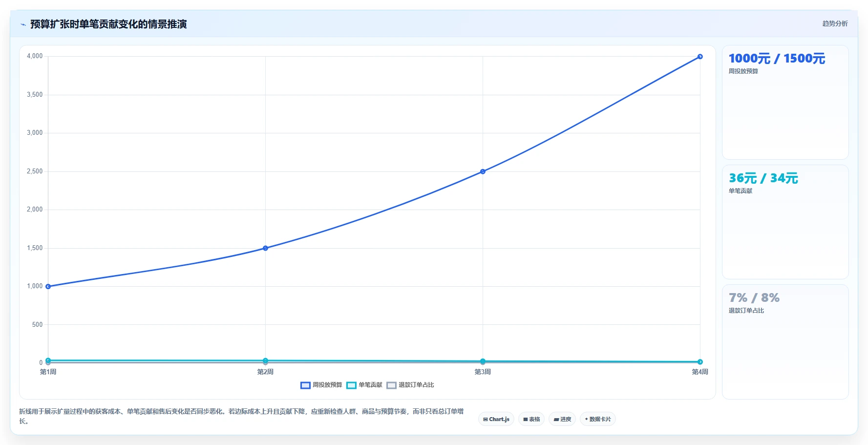Click the 数据卡片 tag chip
Image resolution: width=868 pixels, height=445 pixels.
coord(598,419)
